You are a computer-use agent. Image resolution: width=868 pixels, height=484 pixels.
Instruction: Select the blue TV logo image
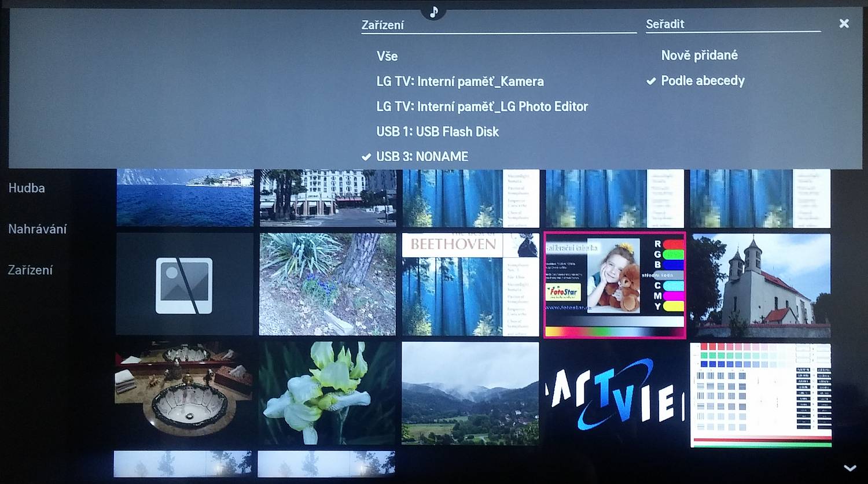[615, 392]
